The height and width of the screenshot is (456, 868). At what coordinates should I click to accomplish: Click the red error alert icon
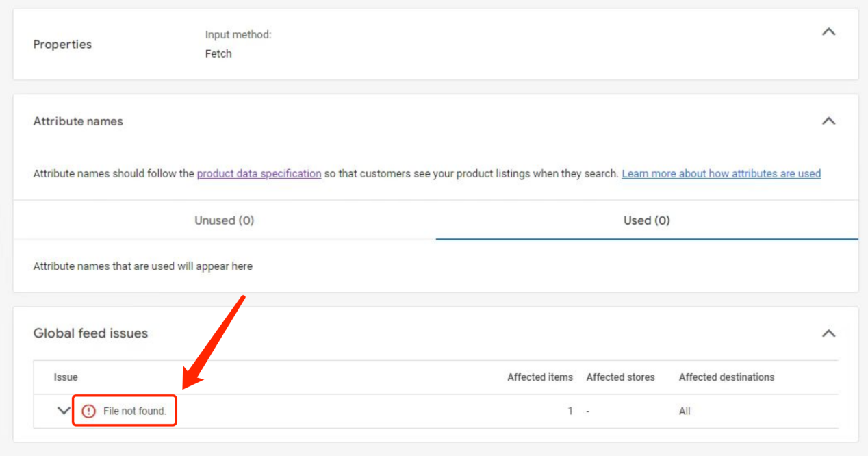point(88,409)
